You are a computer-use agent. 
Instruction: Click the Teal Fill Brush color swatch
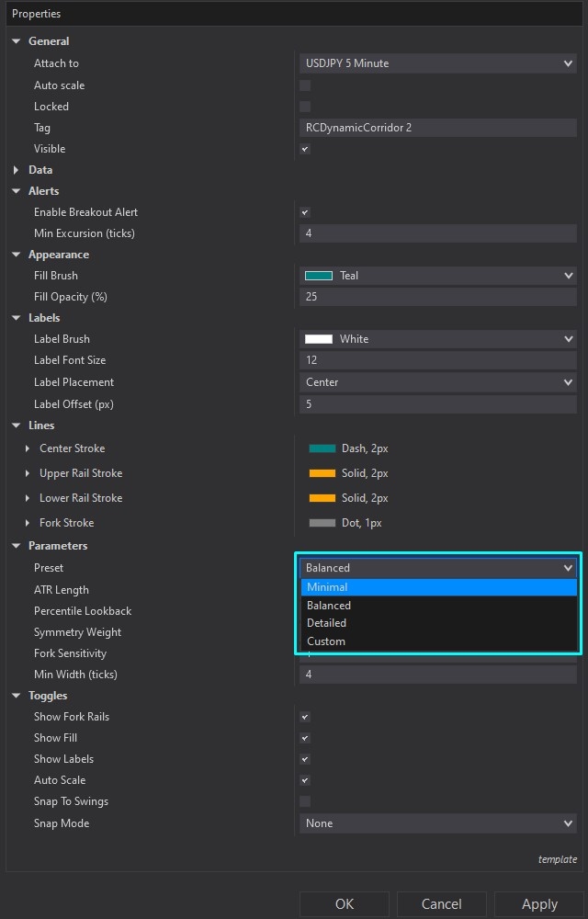319,276
